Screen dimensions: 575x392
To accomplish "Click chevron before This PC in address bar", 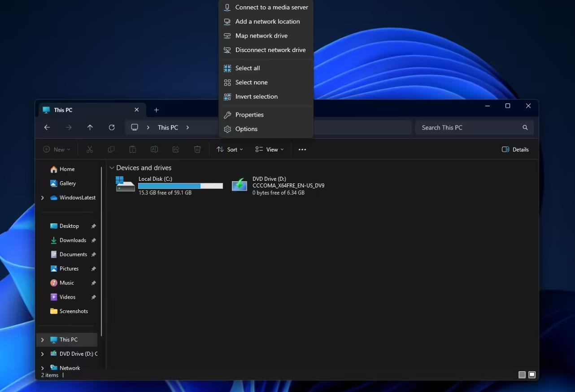I will pyautogui.click(x=148, y=127).
